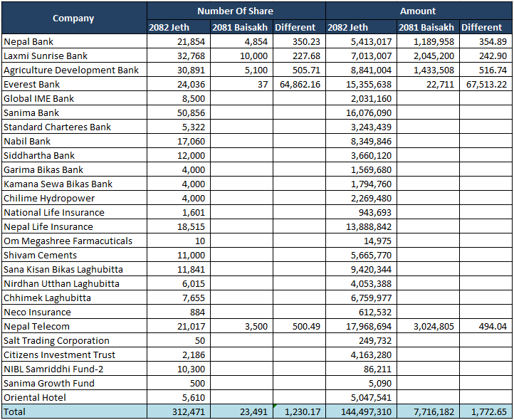Select Everest Bank's share difference value 64,862.16
Viewport: 514px width, 420px height.
tap(299, 85)
